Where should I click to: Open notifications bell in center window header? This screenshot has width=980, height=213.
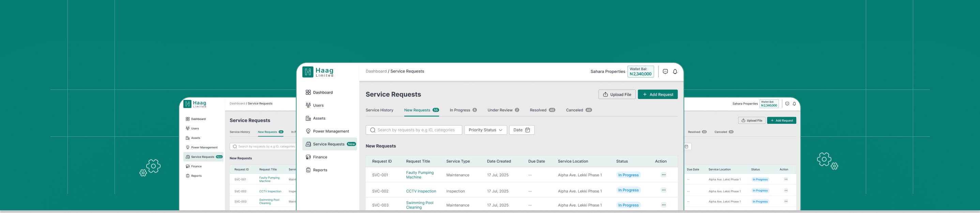[x=675, y=71]
